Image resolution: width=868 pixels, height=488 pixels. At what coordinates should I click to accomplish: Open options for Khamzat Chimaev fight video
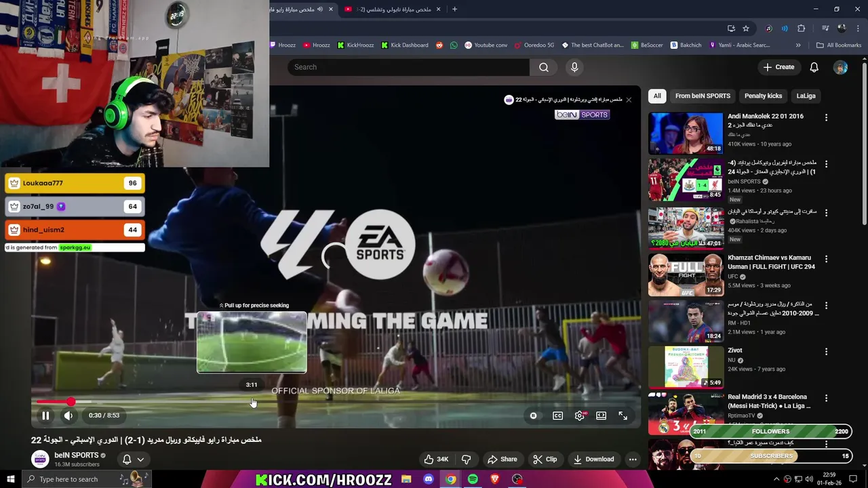coord(826,259)
